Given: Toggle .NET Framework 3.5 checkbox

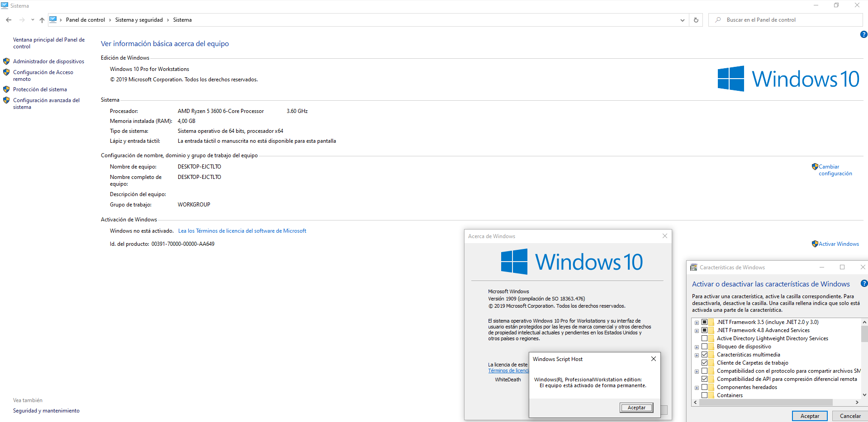Looking at the screenshot, I should (x=704, y=322).
